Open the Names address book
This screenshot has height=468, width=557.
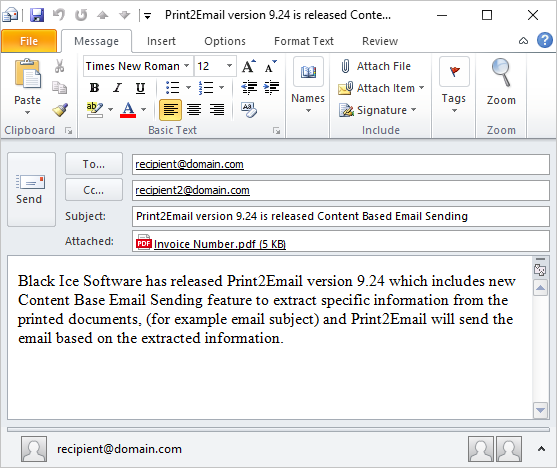(308, 86)
